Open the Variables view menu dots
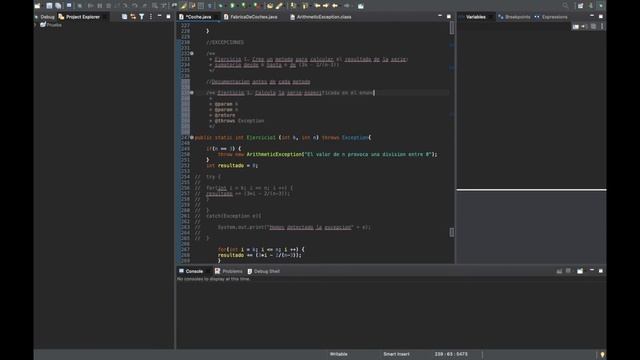This screenshot has height=360, width=640. click(x=602, y=27)
